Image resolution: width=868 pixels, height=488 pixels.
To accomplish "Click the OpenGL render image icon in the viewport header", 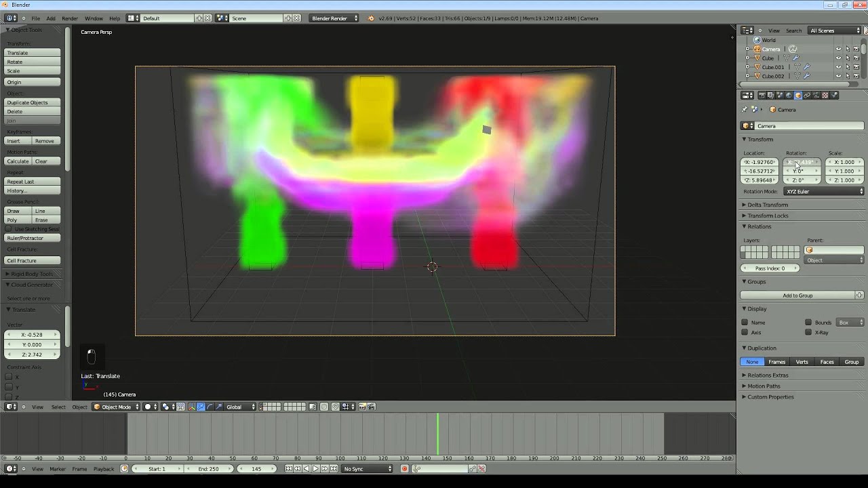I will (363, 407).
